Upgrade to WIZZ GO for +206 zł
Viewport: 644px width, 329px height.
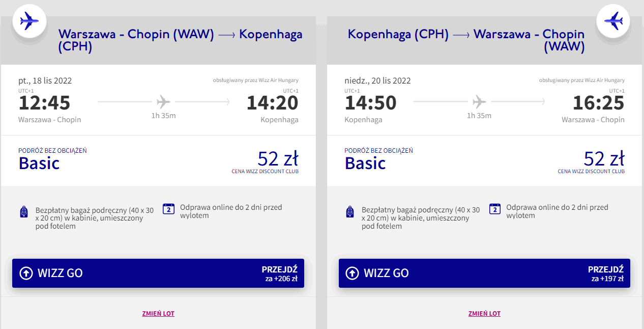point(158,273)
